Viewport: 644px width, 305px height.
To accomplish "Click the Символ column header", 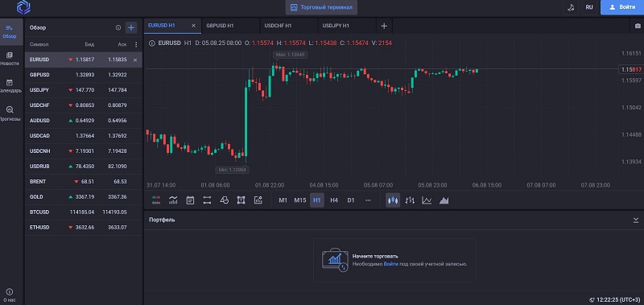I will point(39,44).
